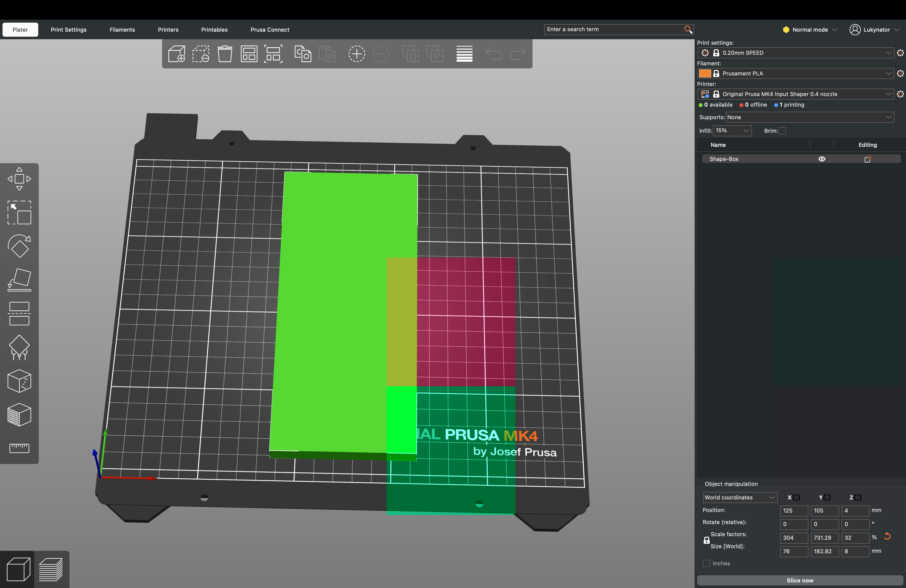Open variable layer height tool
Screen dimensions: 906x588
[x=464, y=54]
